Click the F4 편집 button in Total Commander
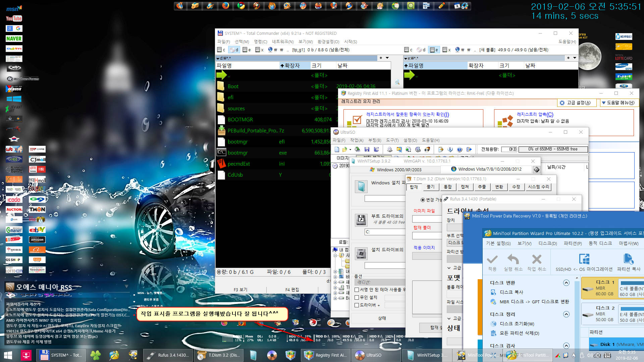Screen dimensions: 644x362 pyautogui.click(x=292, y=290)
